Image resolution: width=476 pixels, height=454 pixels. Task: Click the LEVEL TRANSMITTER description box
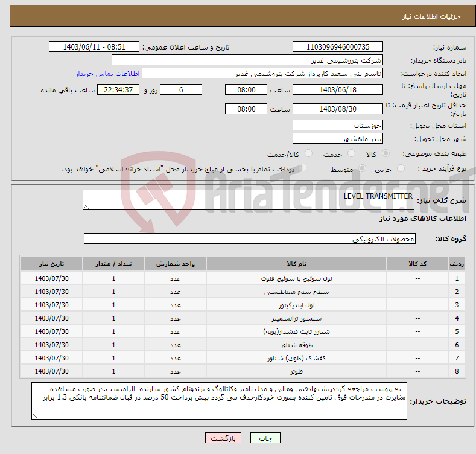pos(249,200)
